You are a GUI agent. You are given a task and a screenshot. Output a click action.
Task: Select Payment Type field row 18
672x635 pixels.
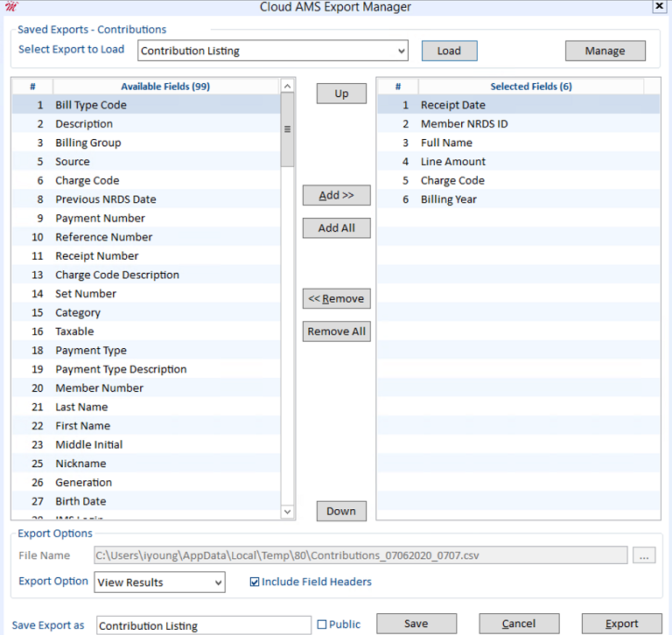pos(146,350)
